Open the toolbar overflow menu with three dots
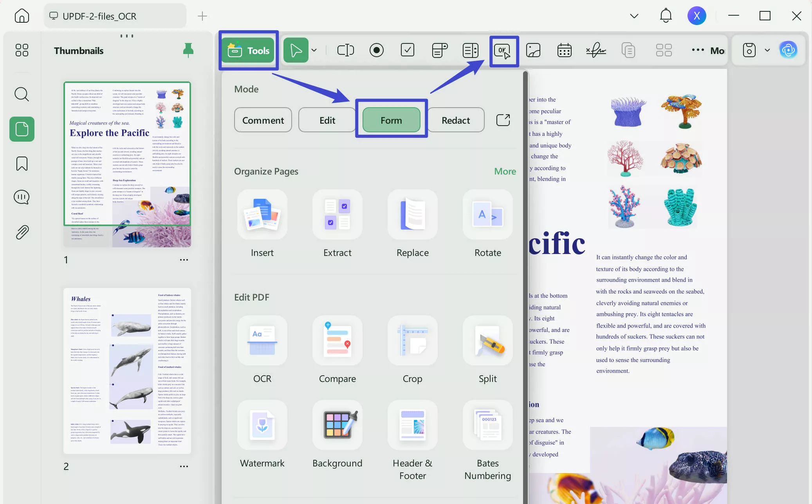The height and width of the screenshot is (504, 812). 697,50
